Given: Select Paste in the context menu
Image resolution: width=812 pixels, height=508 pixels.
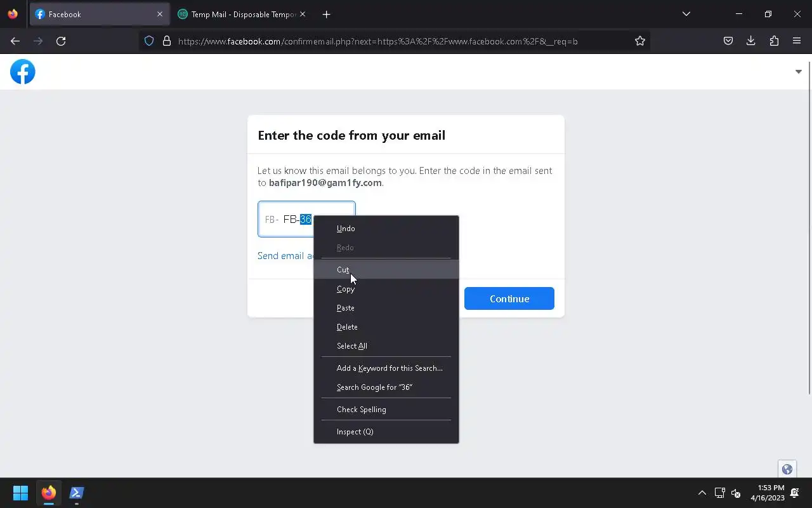Looking at the screenshot, I should point(346,308).
